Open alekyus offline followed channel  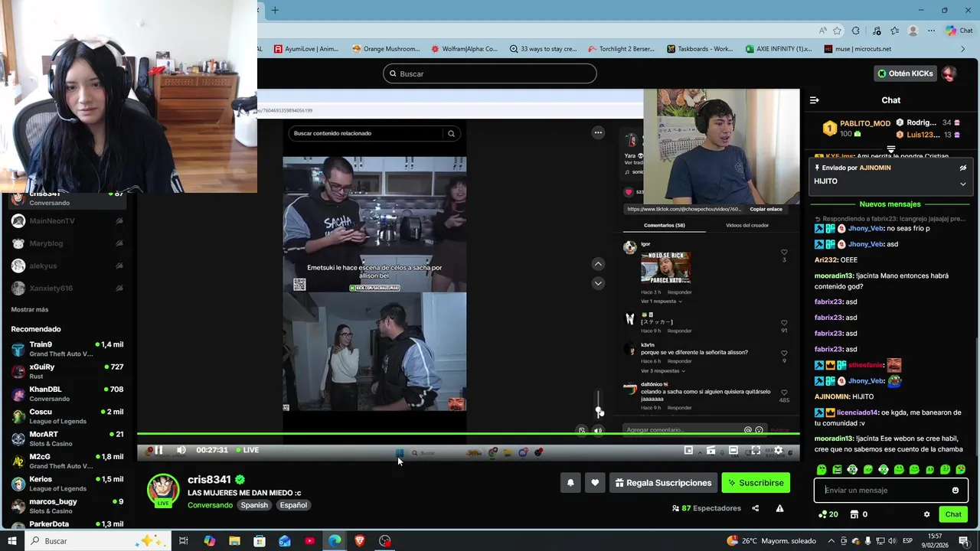(x=68, y=266)
